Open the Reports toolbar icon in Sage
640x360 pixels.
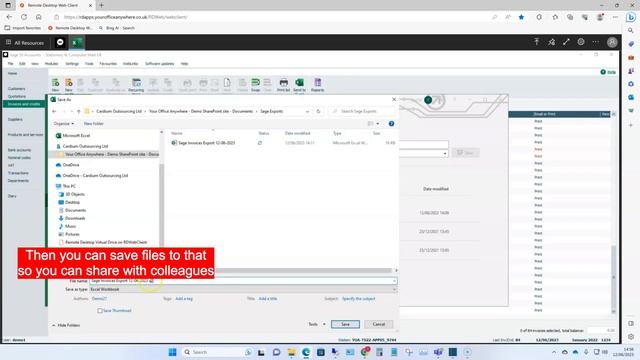click(318, 85)
